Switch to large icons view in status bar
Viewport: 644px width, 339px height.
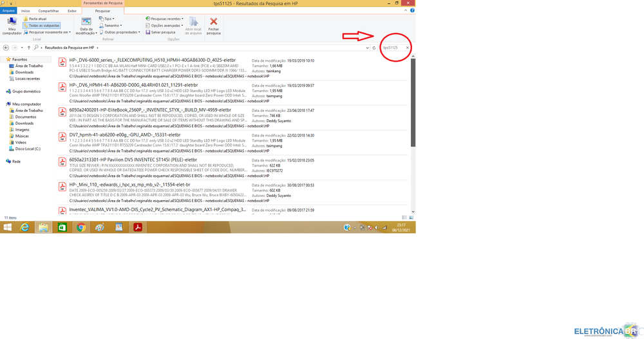412,217
